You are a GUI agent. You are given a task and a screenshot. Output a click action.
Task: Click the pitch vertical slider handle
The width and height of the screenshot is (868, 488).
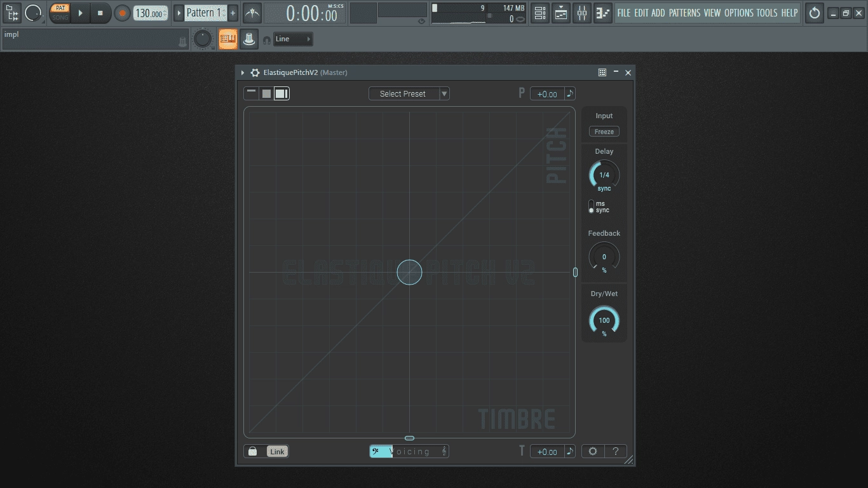coord(575,272)
